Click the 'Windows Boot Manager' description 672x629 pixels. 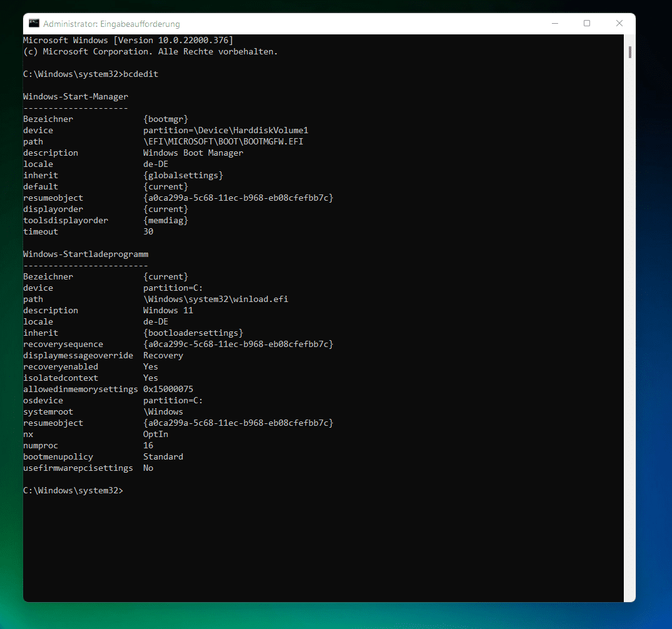coord(193,153)
